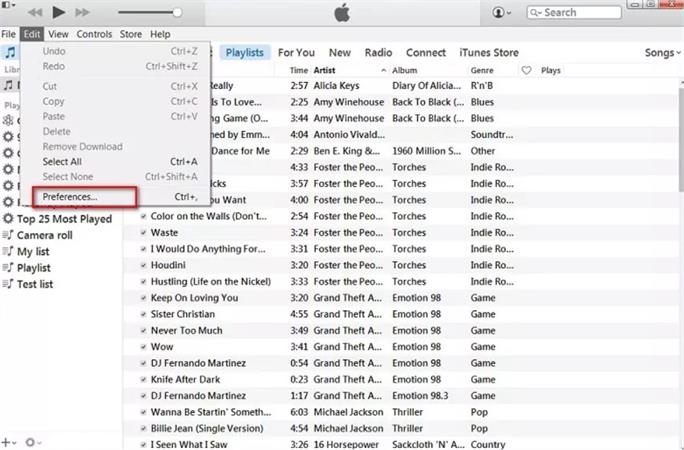Click the Alicia Keys artist cell
This screenshot has width=684, height=450.
click(x=336, y=85)
